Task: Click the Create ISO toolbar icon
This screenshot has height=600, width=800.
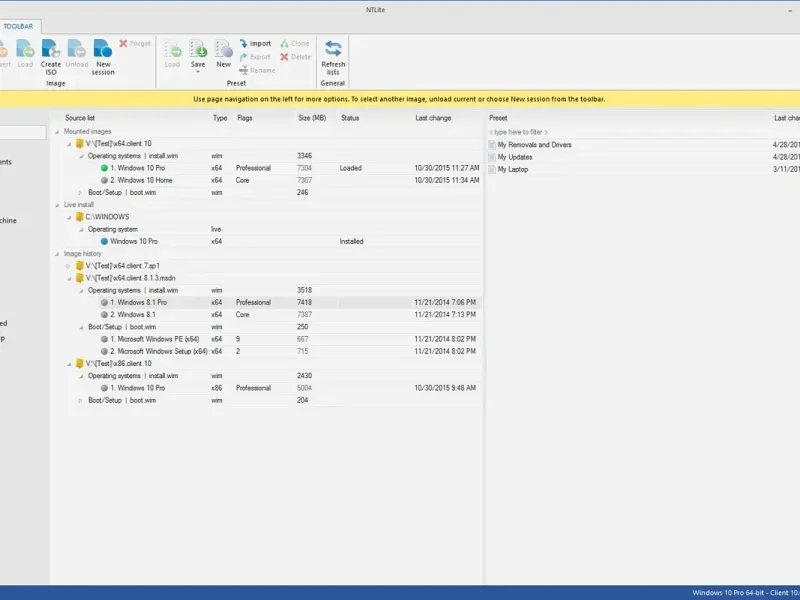Action: click(51, 50)
